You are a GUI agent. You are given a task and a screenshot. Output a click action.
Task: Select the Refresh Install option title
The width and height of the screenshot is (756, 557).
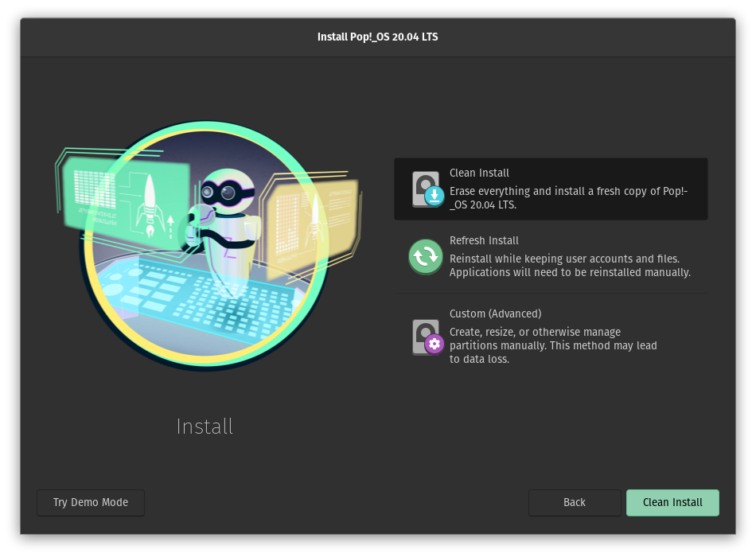coord(484,240)
